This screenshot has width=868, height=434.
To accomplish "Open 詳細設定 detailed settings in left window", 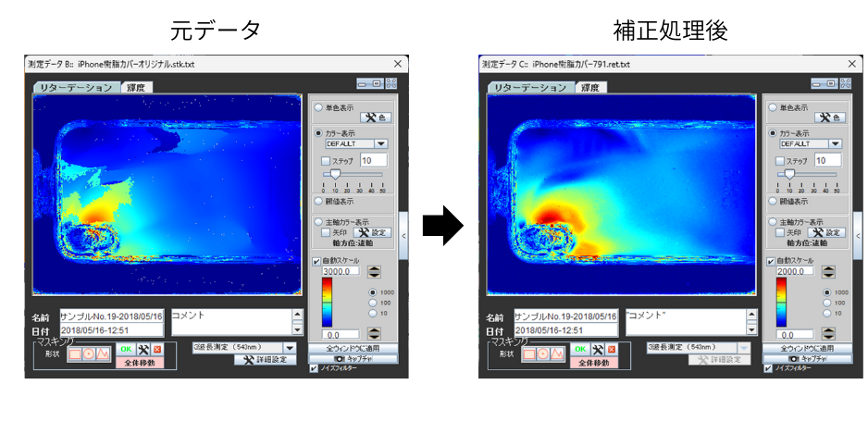I will pyautogui.click(x=266, y=360).
